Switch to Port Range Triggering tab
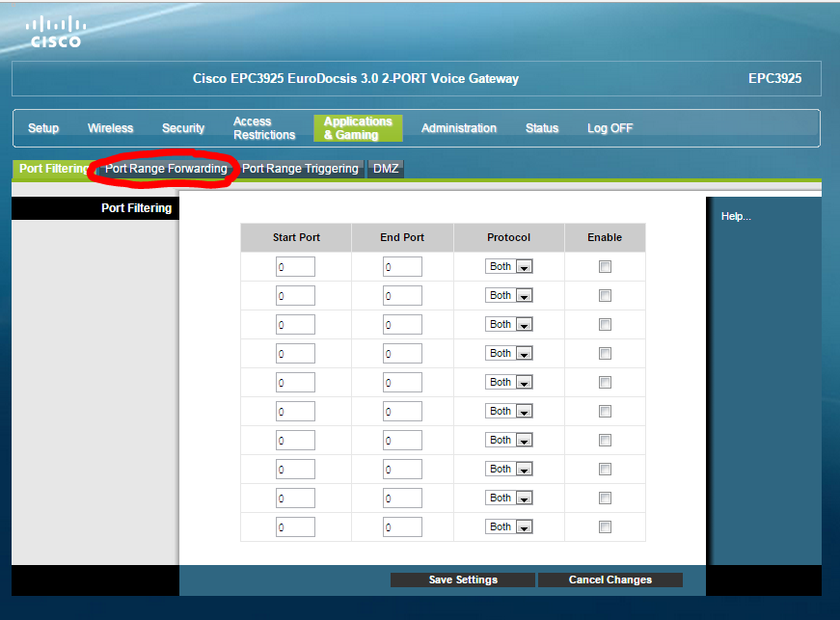Screen dimensions: 840x620 tap(300, 169)
